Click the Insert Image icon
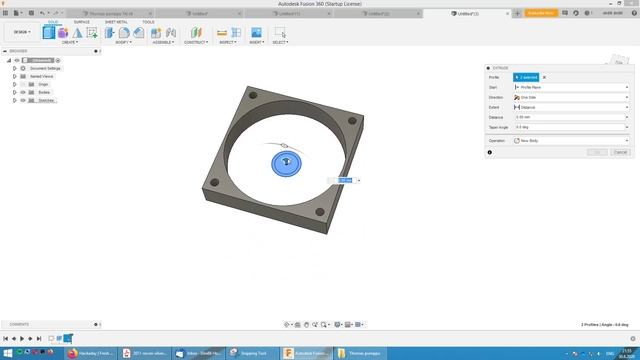The width and height of the screenshot is (640, 360). pos(256,33)
